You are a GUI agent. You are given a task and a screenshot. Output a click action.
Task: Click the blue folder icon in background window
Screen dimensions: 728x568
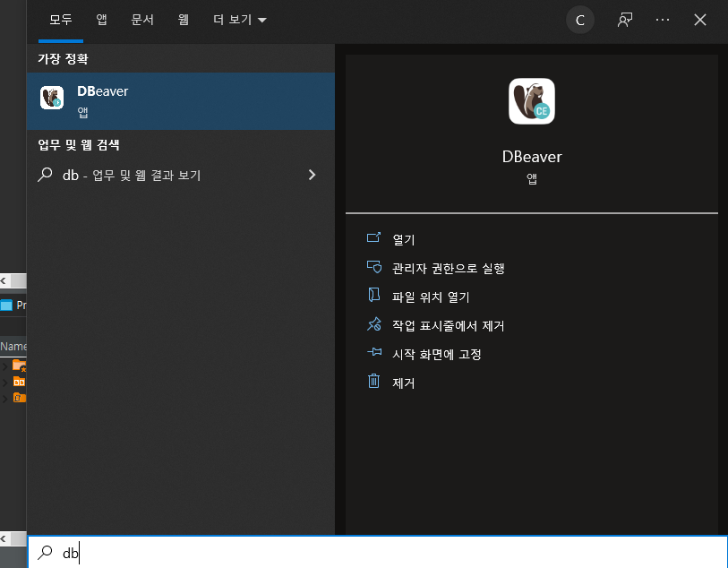[x=6, y=306]
